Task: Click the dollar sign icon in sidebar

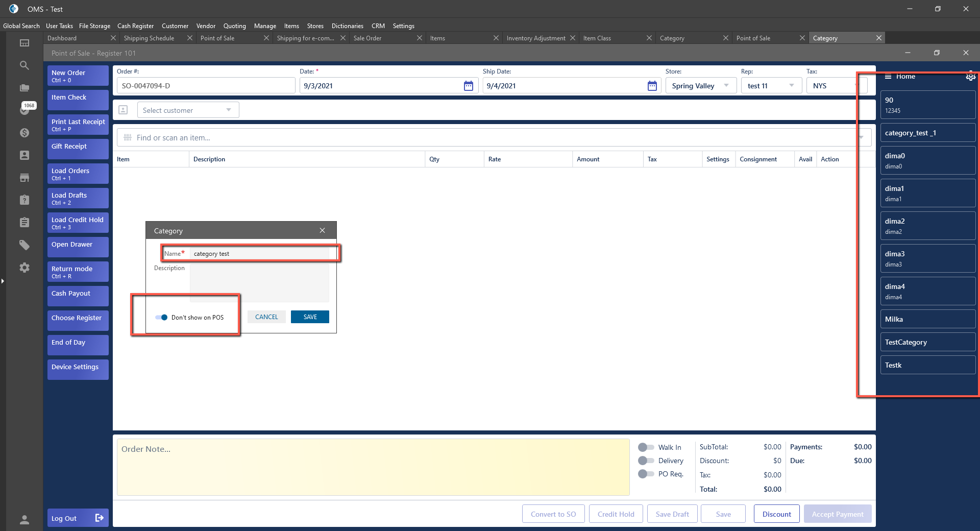Action: coord(24,133)
